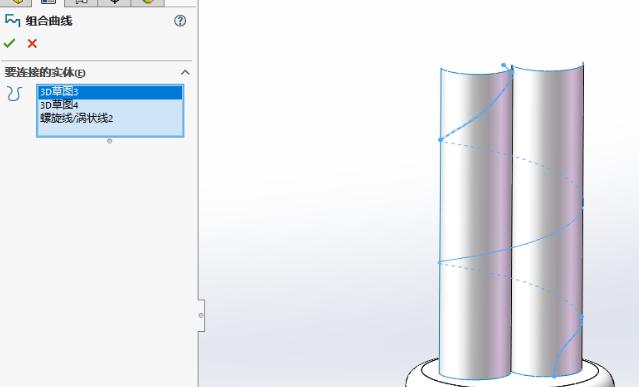Click the 组合曲线 feature icon in the header
The width and height of the screenshot is (639, 387).
(x=12, y=20)
